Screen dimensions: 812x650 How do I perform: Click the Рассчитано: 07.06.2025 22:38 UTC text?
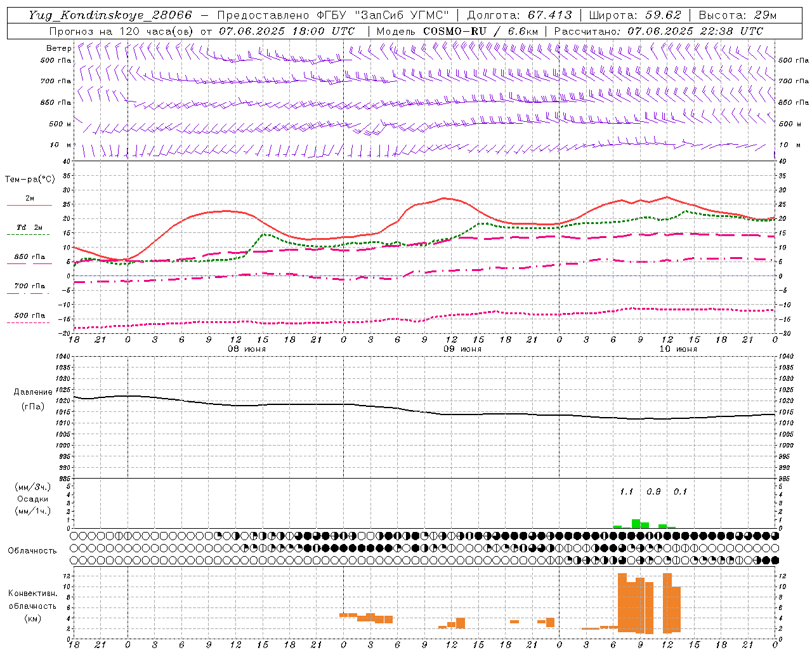(x=658, y=31)
